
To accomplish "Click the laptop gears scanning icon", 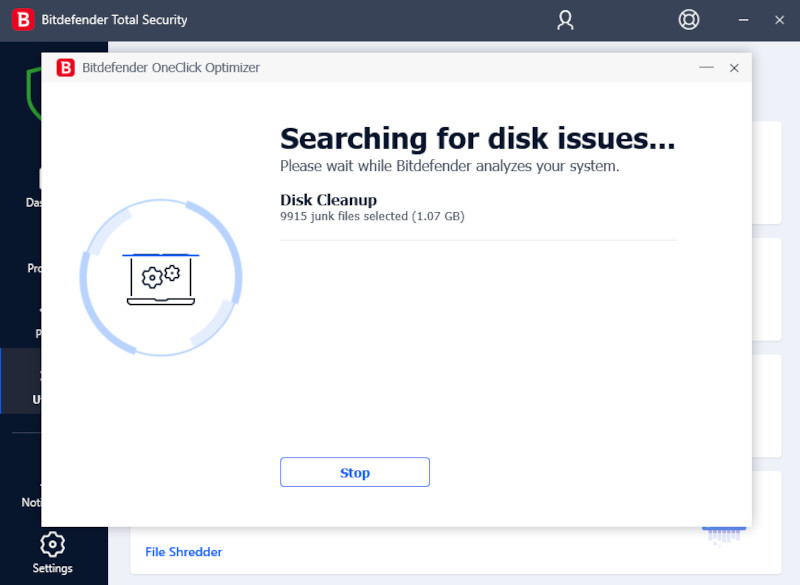I will click(x=161, y=279).
